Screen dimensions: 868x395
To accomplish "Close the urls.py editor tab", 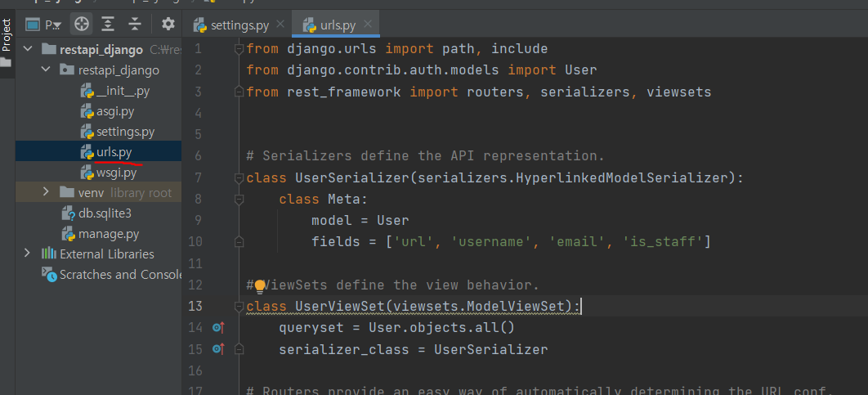I will coord(369,25).
